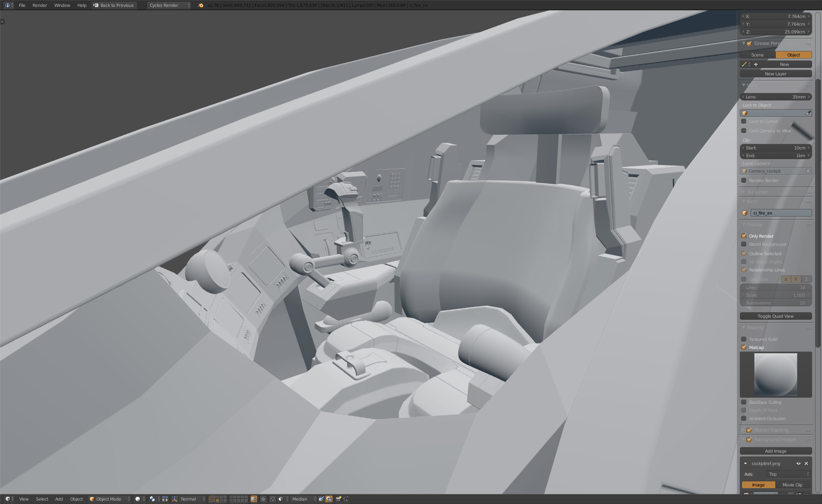Open the Cycles Render engine dropdown
The height and width of the screenshot is (504, 822).
point(169,5)
